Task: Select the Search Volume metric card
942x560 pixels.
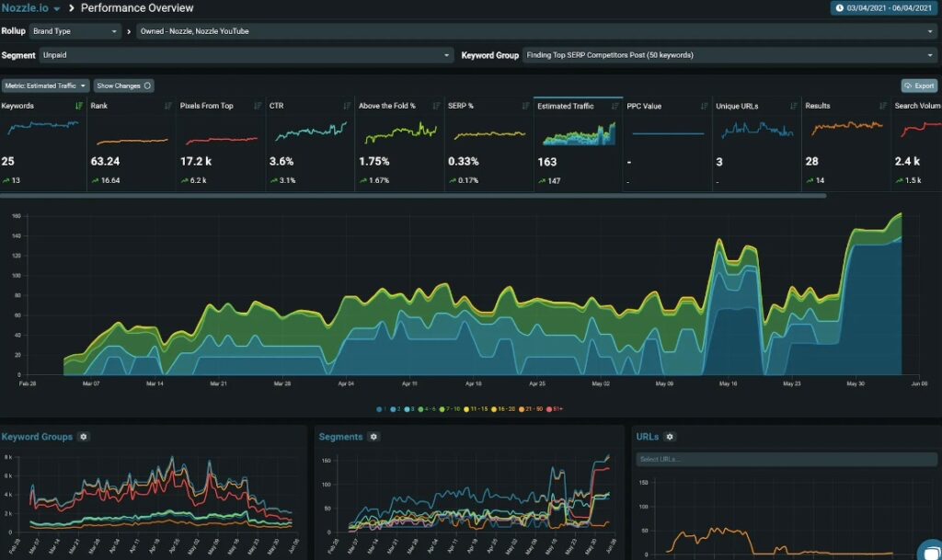Action: [917, 144]
